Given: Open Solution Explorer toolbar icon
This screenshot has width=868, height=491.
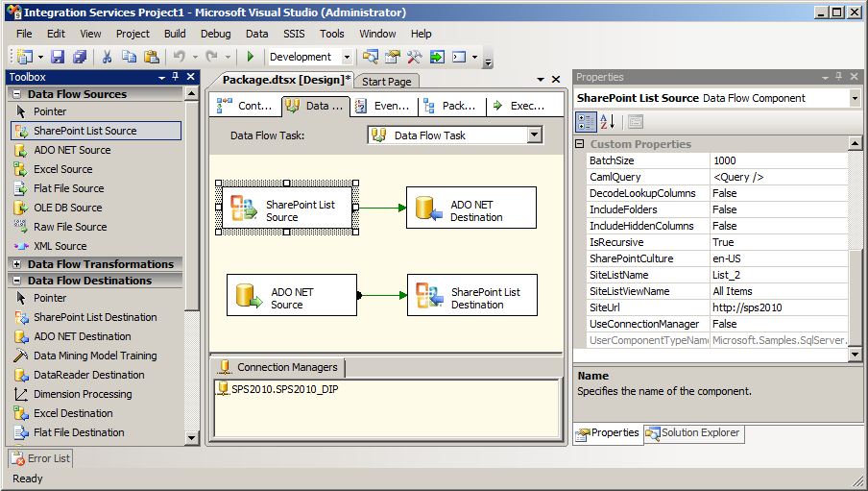Looking at the screenshot, I should (x=371, y=57).
